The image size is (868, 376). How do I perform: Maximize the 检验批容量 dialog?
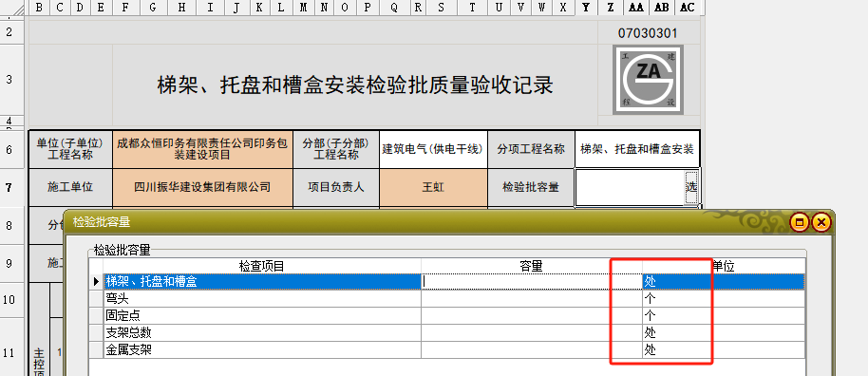(799, 222)
